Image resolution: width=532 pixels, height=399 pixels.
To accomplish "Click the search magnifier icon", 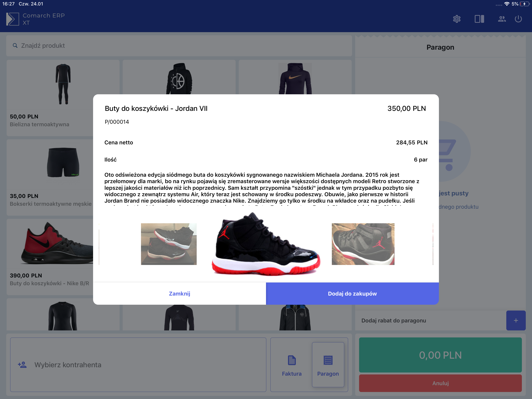I will click(15, 45).
